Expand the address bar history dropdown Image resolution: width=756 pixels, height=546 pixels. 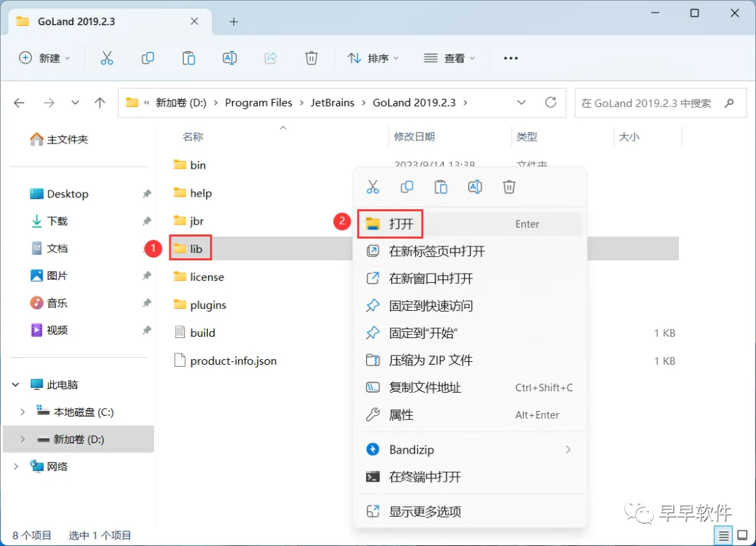tap(521, 103)
